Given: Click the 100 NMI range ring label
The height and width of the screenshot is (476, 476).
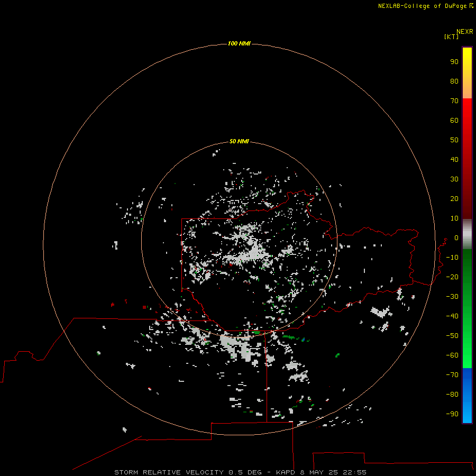Looking at the screenshot, I should pos(239,43).
